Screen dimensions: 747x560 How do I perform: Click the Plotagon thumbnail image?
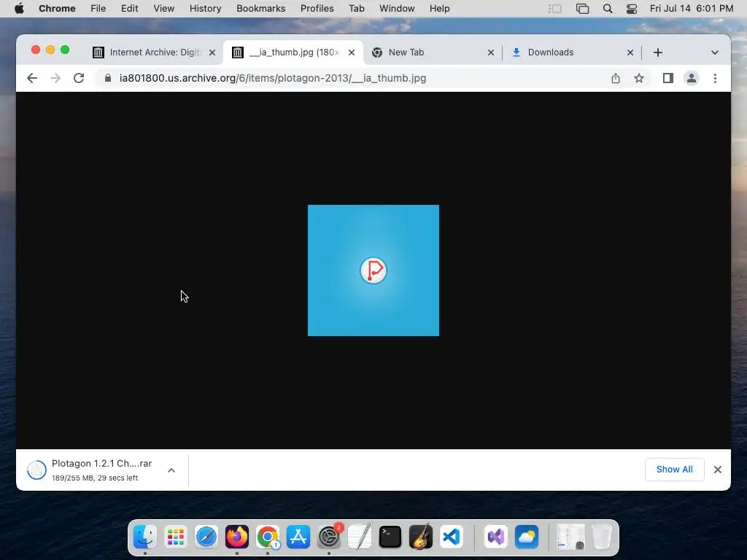(373, 271)
